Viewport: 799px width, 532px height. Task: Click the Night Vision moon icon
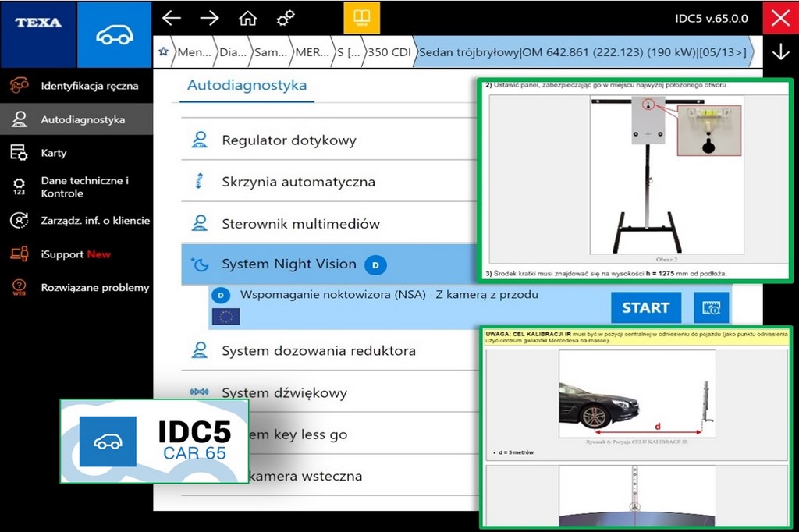pyautogui.click(x=199, y=264)
